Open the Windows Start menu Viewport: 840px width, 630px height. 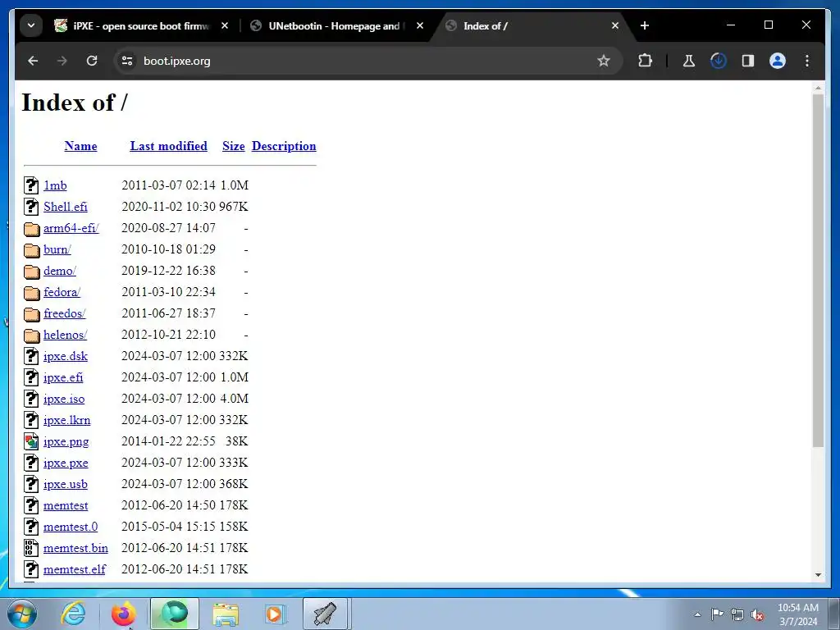tap(22, 614)
